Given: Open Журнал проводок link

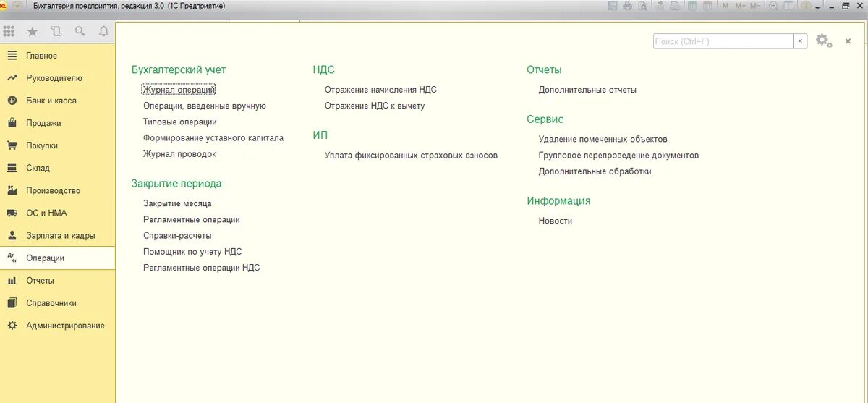Looking at the screenshot, I should (x=179, y=154).
